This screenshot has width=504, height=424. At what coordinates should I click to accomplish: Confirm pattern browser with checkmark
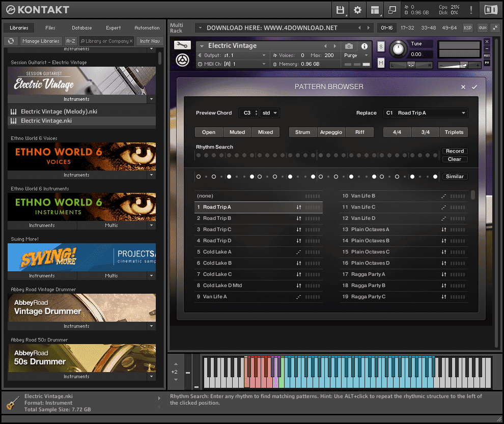(474, 87)
